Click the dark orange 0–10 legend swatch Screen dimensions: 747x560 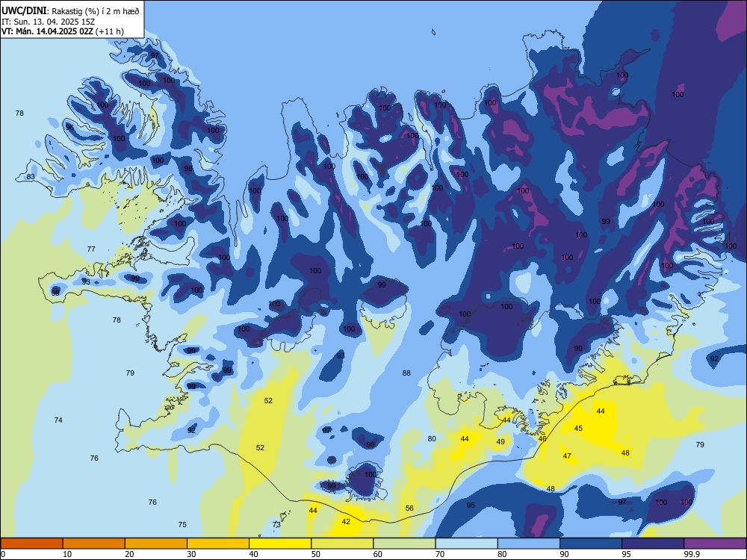pyautogui.click(x=31, y=544)
